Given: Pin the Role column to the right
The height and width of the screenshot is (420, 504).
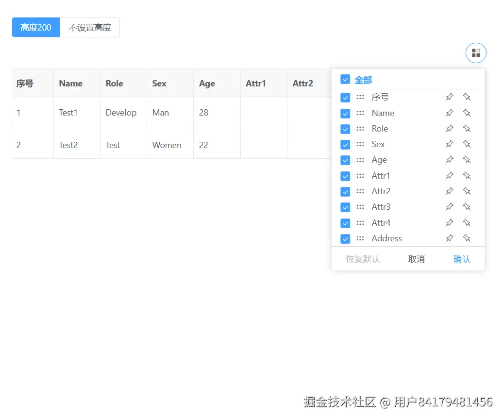Looking at the screenshot, I should pos(467,129).
